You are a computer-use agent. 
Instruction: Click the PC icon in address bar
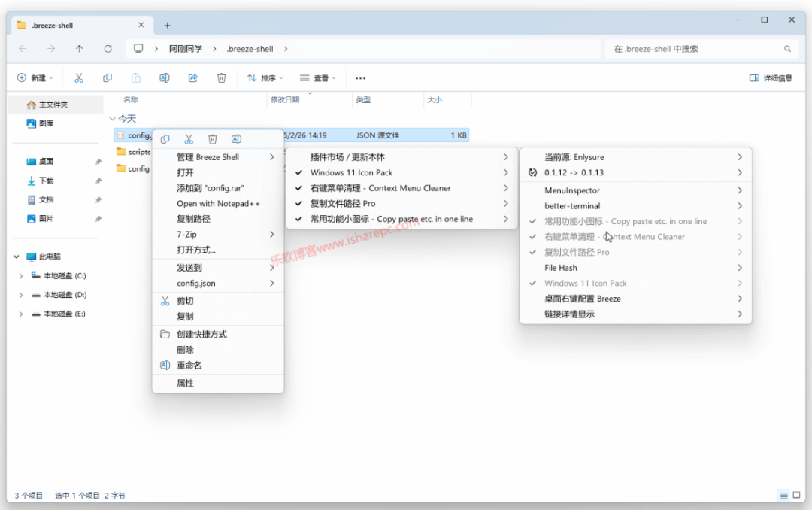tap(138, 48)
